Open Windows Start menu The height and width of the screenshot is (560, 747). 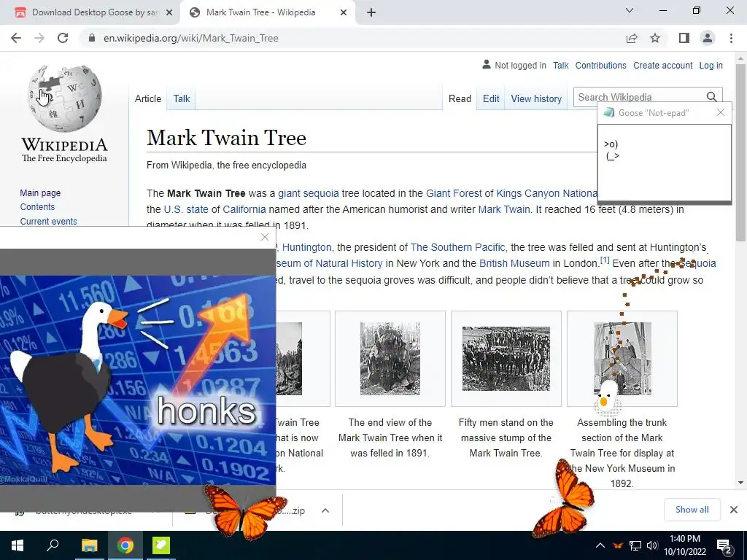coord(18,545)
